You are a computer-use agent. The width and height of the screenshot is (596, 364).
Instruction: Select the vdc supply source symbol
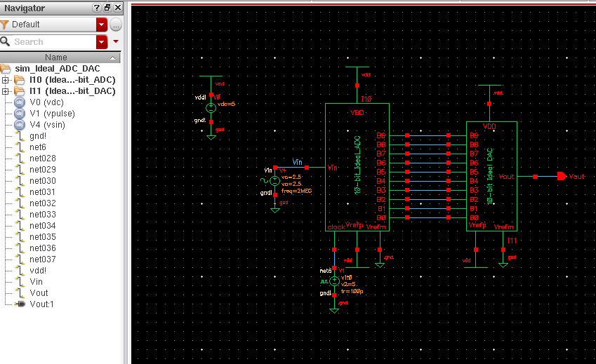pos(211,108)
